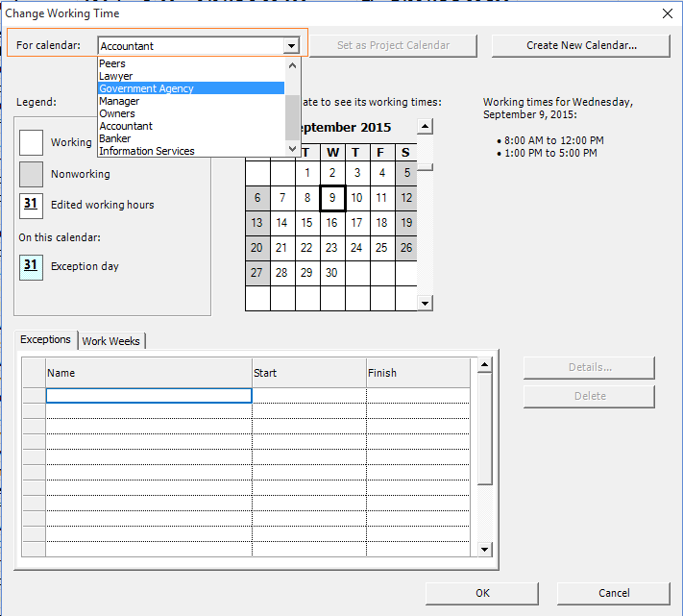Switch to the Work Weeks tab
This screenshot has height=616, width=683.
(111, 341)
